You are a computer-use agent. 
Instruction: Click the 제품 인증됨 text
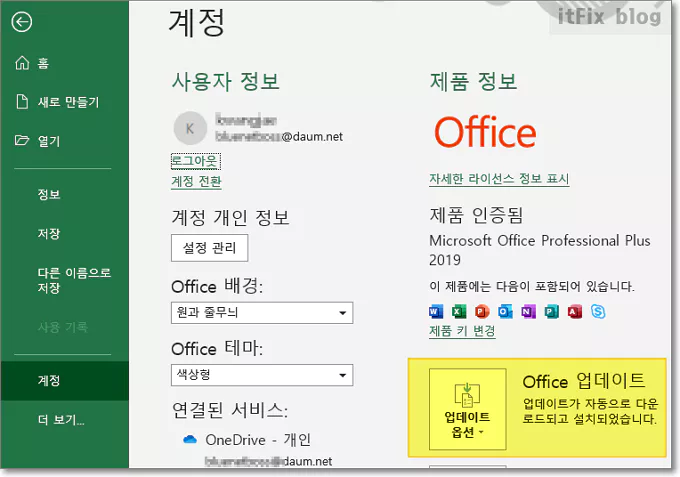click(476, 215)
